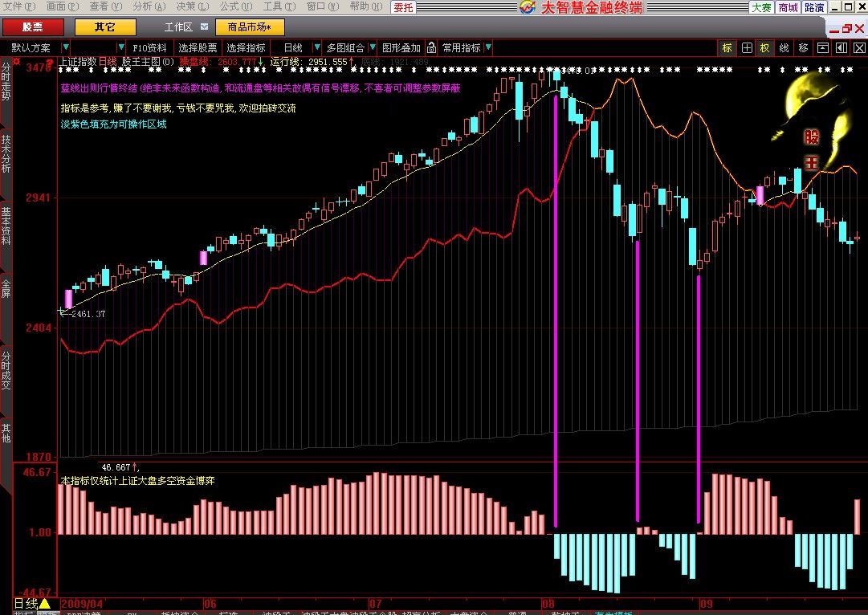Image resolution: width=868 pixels, height=615 pixels.
Task: Click 常用指标 label in the toolbar
Action: [x=461, y=48]
